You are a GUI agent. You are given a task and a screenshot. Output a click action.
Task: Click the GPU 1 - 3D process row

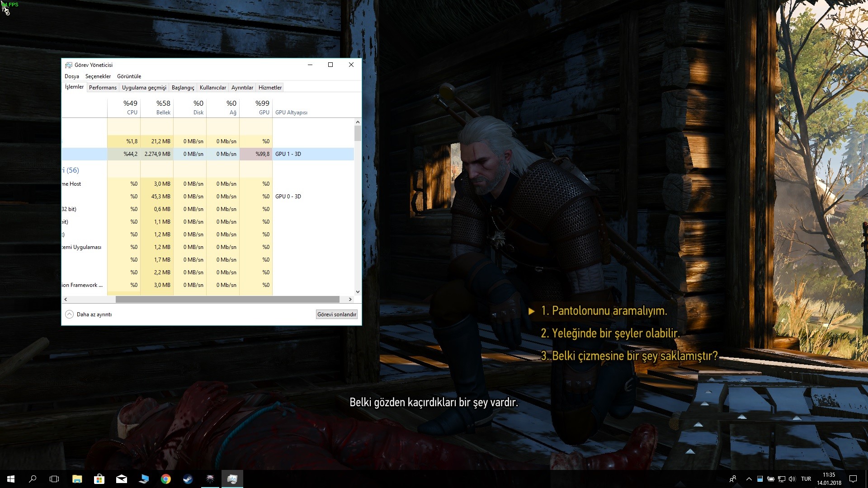coord(209,154)
